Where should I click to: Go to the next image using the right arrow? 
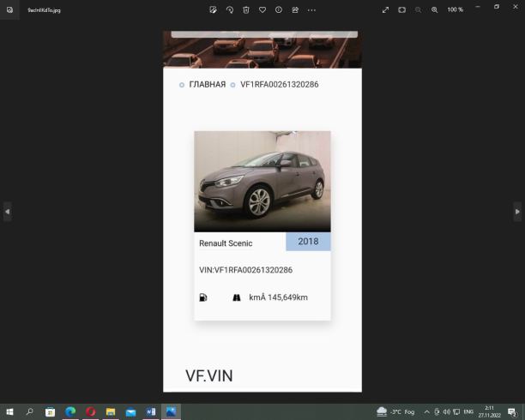click(517, 212)
